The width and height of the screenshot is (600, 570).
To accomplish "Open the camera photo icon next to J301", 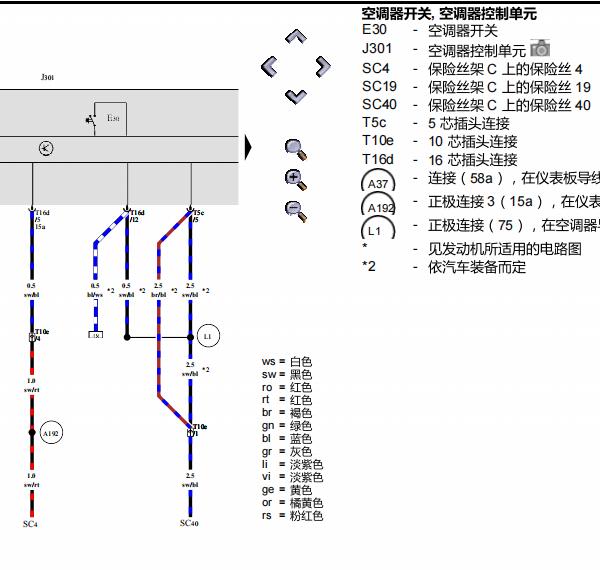I will tap(540, 48).
